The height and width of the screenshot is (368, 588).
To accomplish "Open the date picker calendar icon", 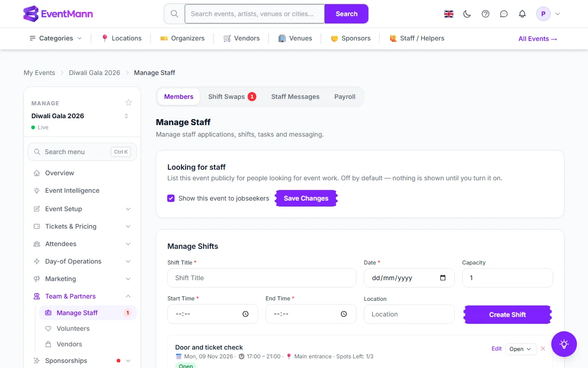I will (443, 278).
